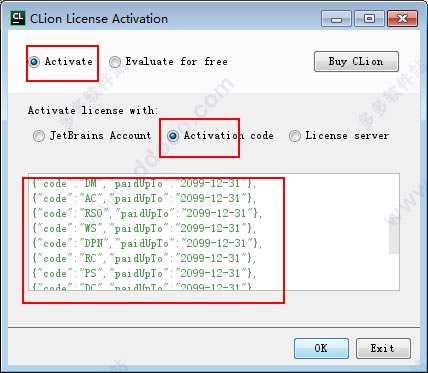Click the code line containing "RSO"

click(147, 214)
